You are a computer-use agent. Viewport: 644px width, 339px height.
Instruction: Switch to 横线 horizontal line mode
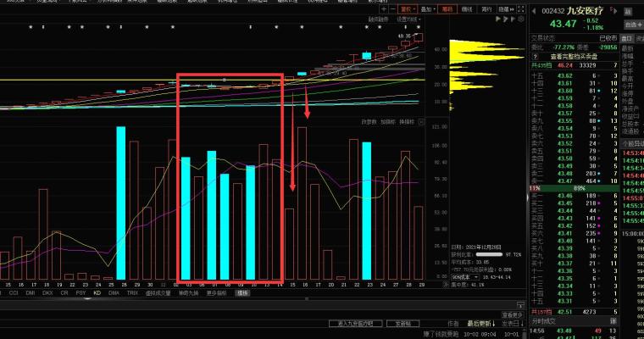coord(468,9)
